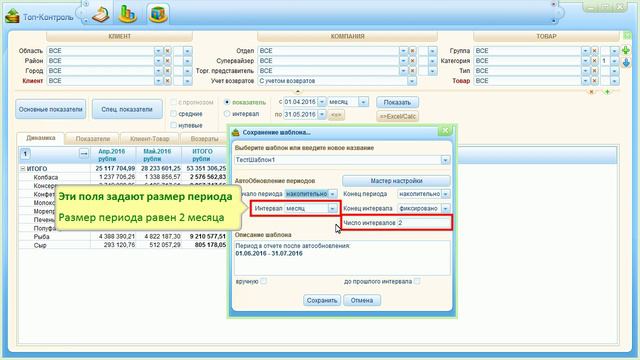
Task: Click the Основные показатели button
Action: coord(51,109)
